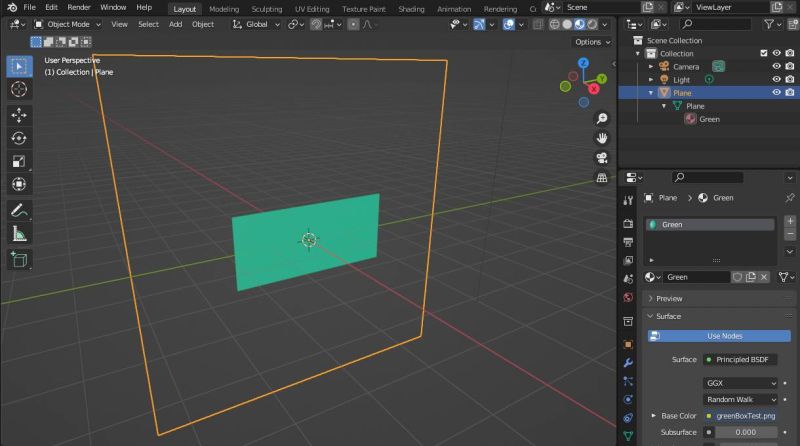Viewport: 800px width, 446px height.
Task: Open the viewport Options dropdown
Action: coord(592,42)
